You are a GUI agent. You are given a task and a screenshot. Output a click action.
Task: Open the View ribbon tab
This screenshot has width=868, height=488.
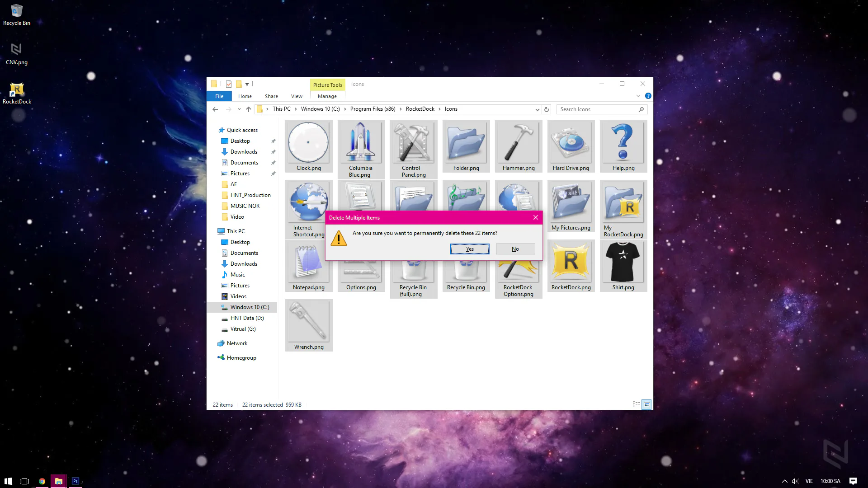(297, 96)
